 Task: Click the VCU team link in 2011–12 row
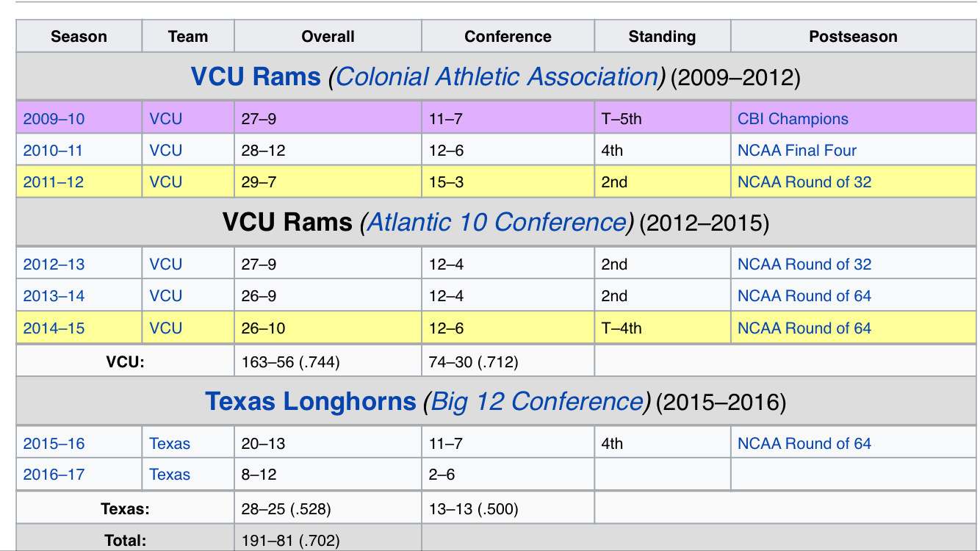166,182
